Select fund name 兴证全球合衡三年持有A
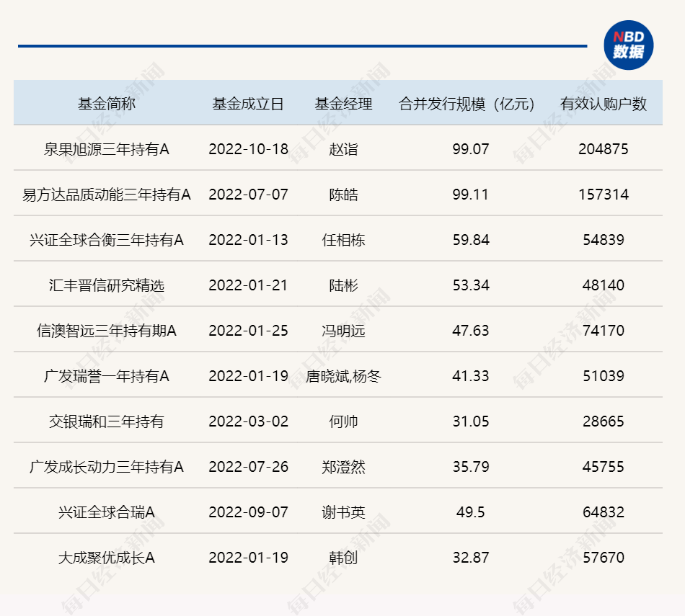Screen dimensions: 685x616 pos(107,240)
